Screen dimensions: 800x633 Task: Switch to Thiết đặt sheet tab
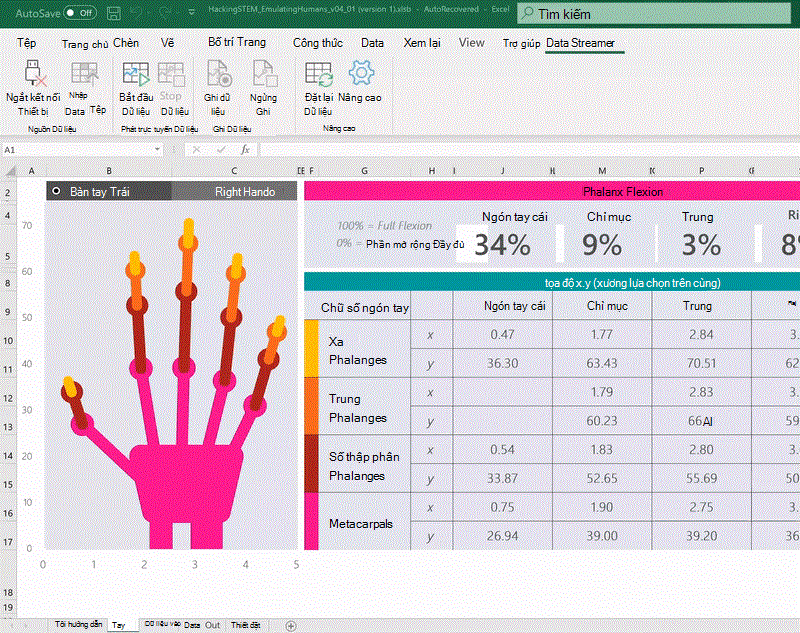coord(245,625)
